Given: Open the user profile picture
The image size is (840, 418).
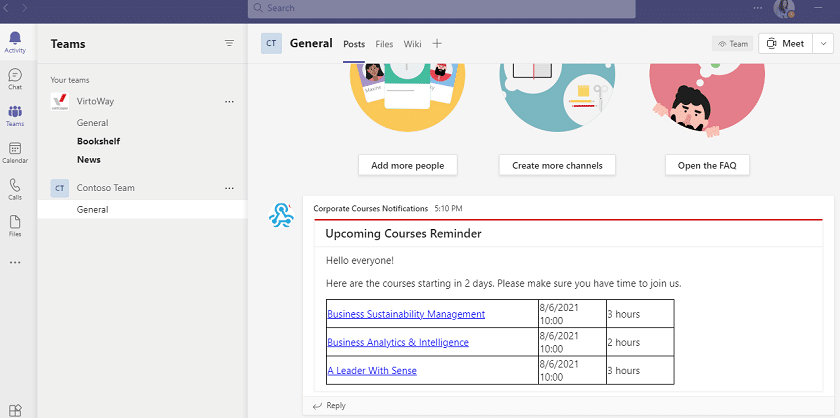Looking at the screenshot, I should pyautogui.click(x=784, y=8).
